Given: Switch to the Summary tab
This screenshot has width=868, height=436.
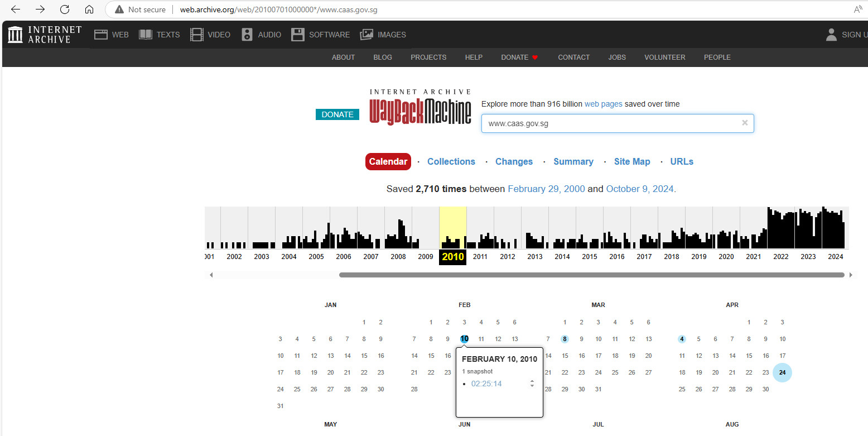Looking at the screenshot, I should point(573,161).
